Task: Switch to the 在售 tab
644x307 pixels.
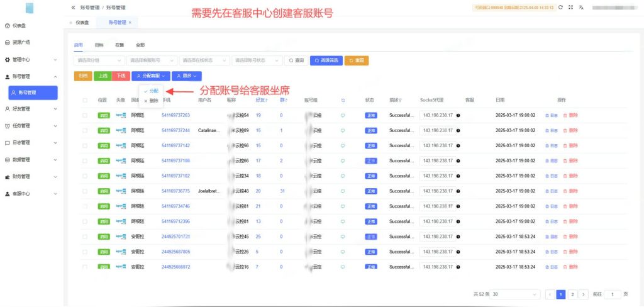Action: tap(119, 45)
